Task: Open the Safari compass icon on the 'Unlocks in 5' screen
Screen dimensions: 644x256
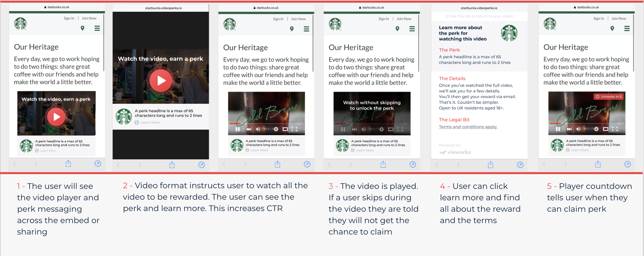Action: tap(628, 164)
